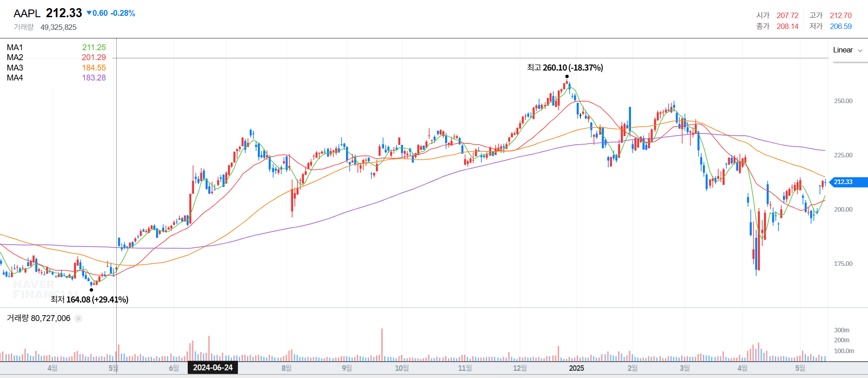Click the 11월 month on the time axis

click(465, 368)
